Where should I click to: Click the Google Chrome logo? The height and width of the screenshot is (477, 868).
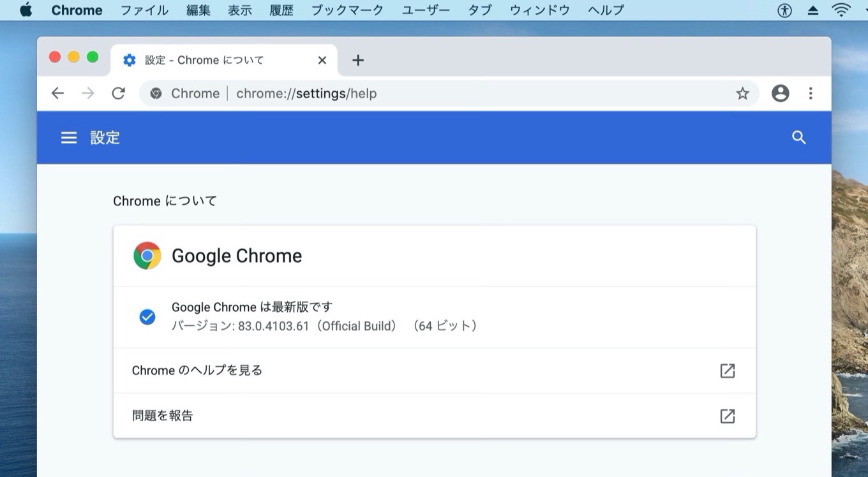click(147, 256)
